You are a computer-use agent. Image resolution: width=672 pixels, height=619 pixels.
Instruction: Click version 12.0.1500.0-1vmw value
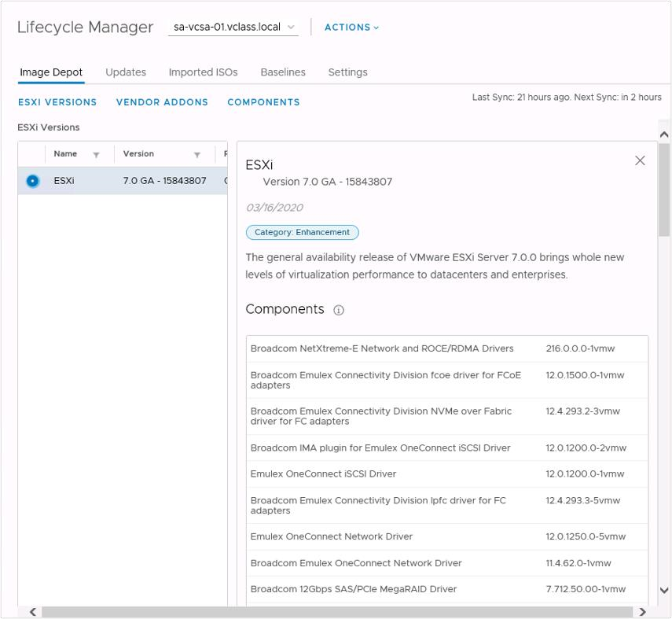click(585, 375)
